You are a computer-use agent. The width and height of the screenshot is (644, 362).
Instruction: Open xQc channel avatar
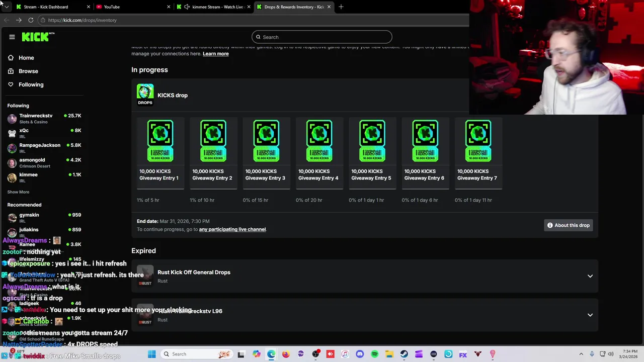pos(12,133)
